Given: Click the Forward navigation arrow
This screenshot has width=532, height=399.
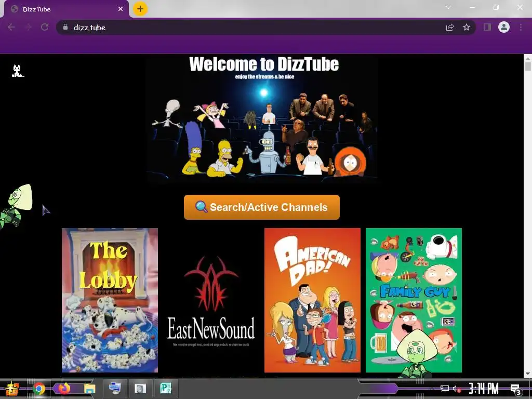Looking at the screenshot, I should (28, 27).
